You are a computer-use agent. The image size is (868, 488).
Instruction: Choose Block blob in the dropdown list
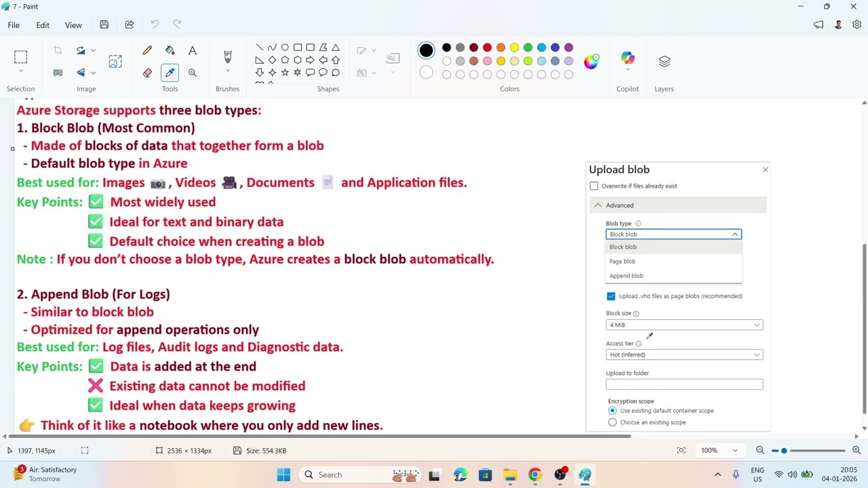click(x=673, y=247)
